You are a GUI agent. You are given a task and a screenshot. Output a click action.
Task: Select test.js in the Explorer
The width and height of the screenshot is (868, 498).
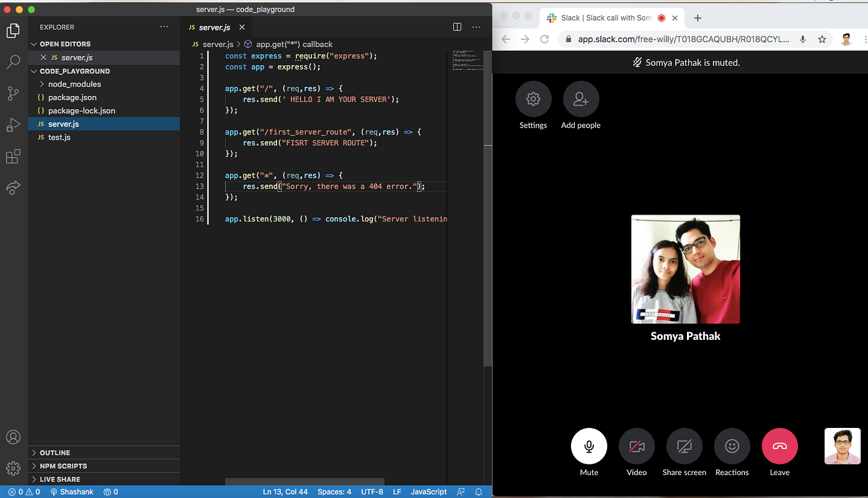60,137
